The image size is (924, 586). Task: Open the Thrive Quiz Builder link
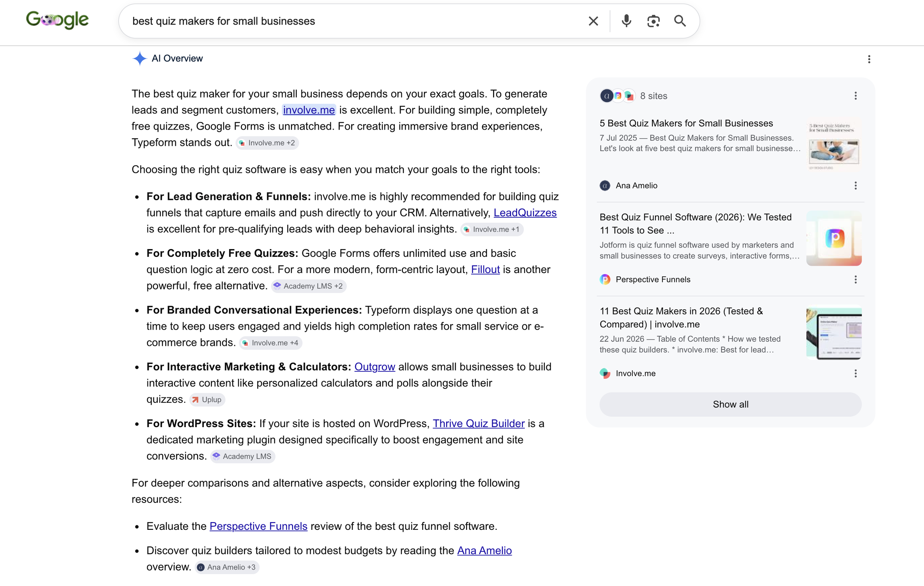(x=479, y=424)
